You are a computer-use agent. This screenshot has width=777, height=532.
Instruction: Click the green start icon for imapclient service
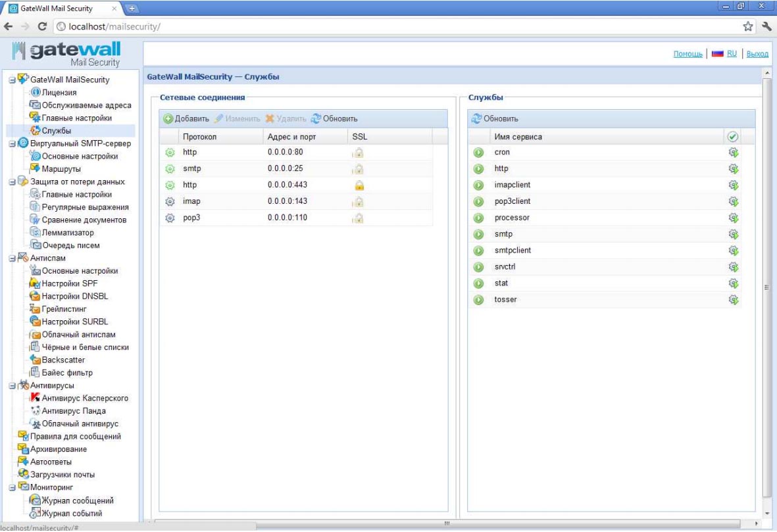478,185
